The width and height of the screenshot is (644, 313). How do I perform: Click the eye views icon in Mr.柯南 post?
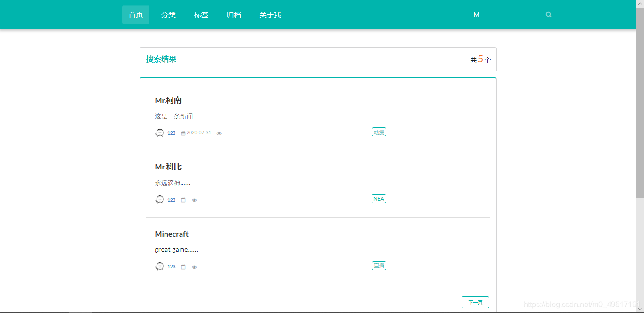click(x=219, y=134)
